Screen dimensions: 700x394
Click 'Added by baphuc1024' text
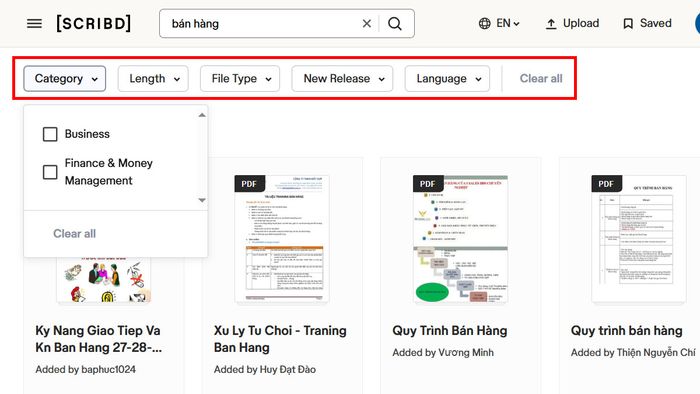click(86, 369)
